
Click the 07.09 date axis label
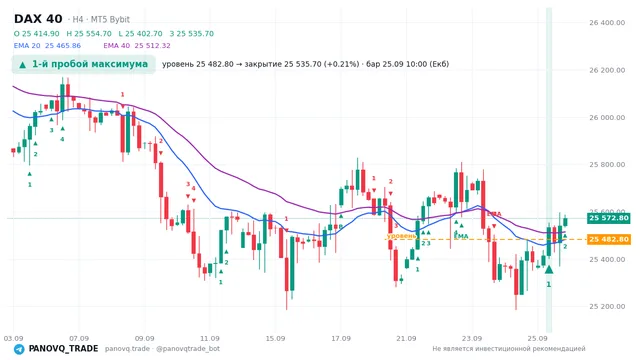(79, 338)
